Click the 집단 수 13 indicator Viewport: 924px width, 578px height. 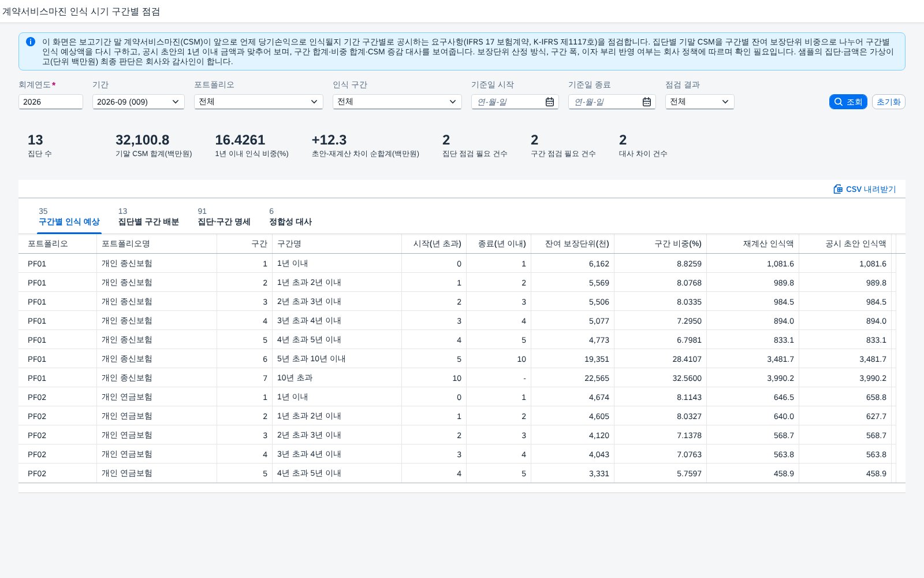pyautogui.click(x=40, y=145)
